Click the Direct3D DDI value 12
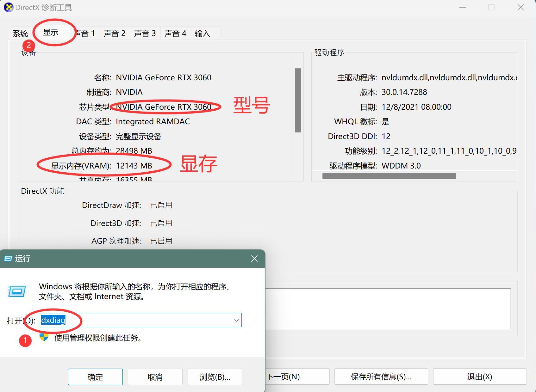Viewport: 536px width, 392px height. (x=386, y=136)
